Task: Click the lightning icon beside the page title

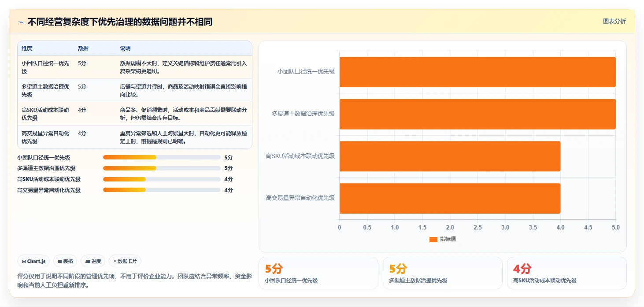Action: pos(21,22)
